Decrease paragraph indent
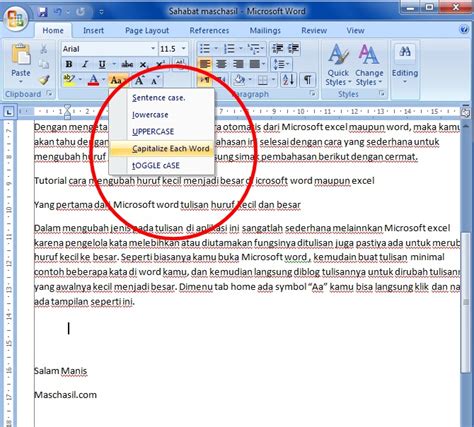 coord(277,49)
